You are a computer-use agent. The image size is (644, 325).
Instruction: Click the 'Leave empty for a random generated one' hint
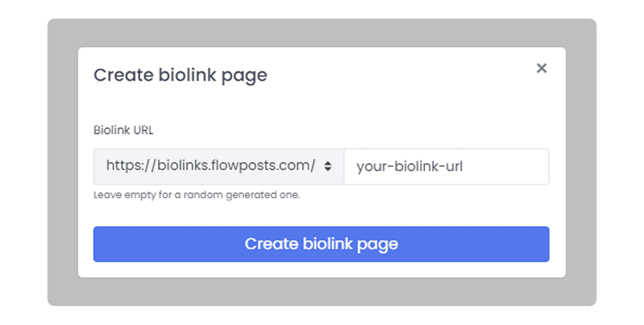coord(197,195)
